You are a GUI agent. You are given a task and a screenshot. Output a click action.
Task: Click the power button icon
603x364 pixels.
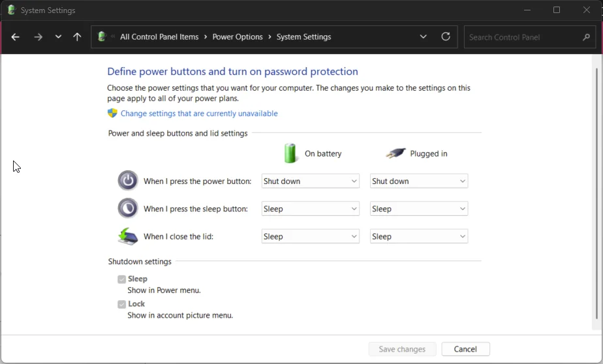[x=128, y=180]
